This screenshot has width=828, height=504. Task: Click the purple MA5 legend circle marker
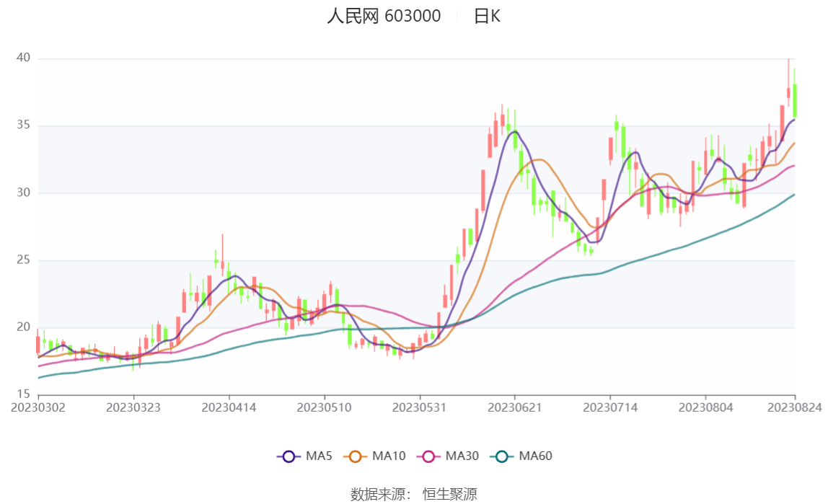(289, 456)
